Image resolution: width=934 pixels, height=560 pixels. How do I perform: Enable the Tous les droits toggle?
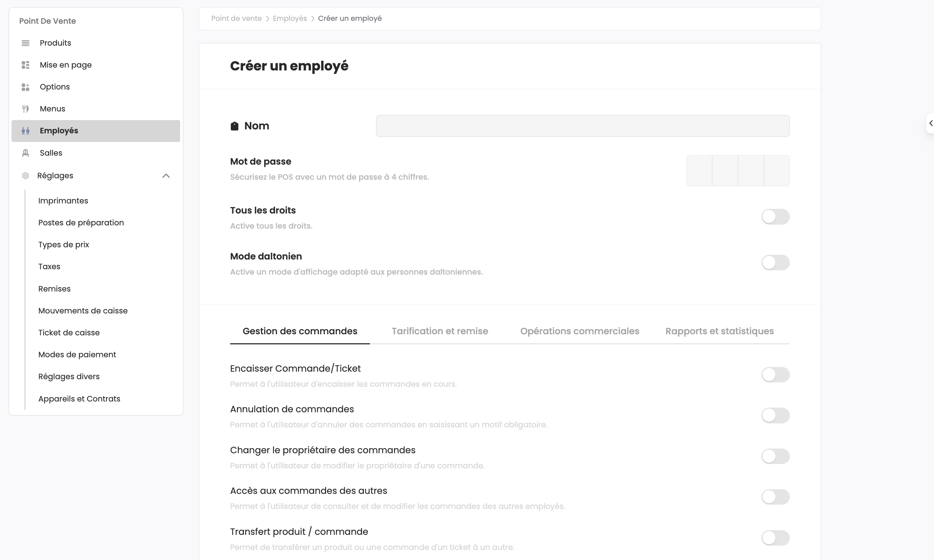[x=775, y=217]
